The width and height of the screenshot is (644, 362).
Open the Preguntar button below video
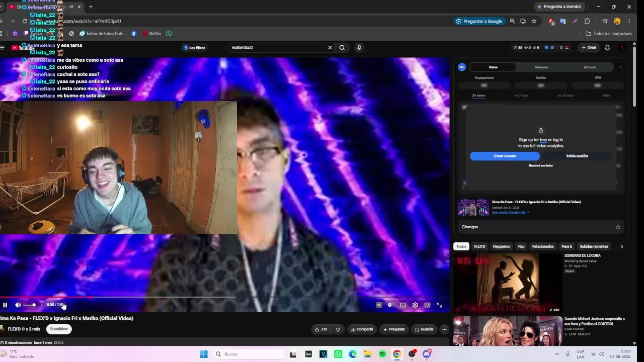[394, 329]
